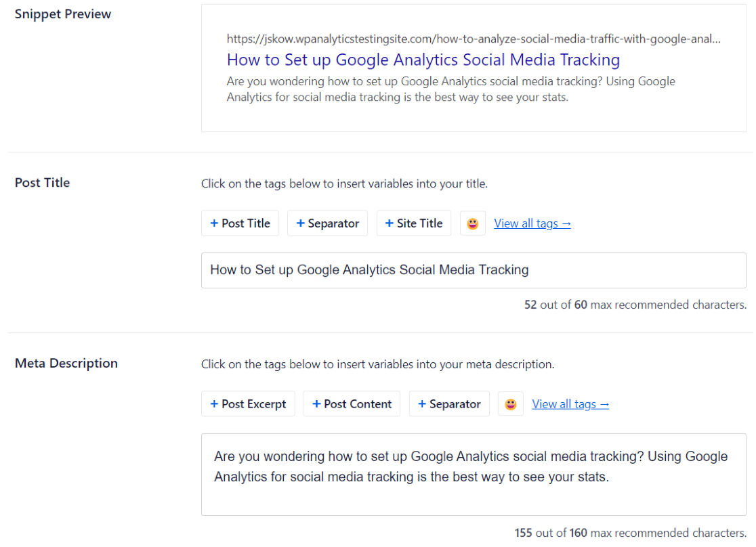The image size is (756, 547).
Task: Open emoji picker for the post title
Action: coord(472,223)
